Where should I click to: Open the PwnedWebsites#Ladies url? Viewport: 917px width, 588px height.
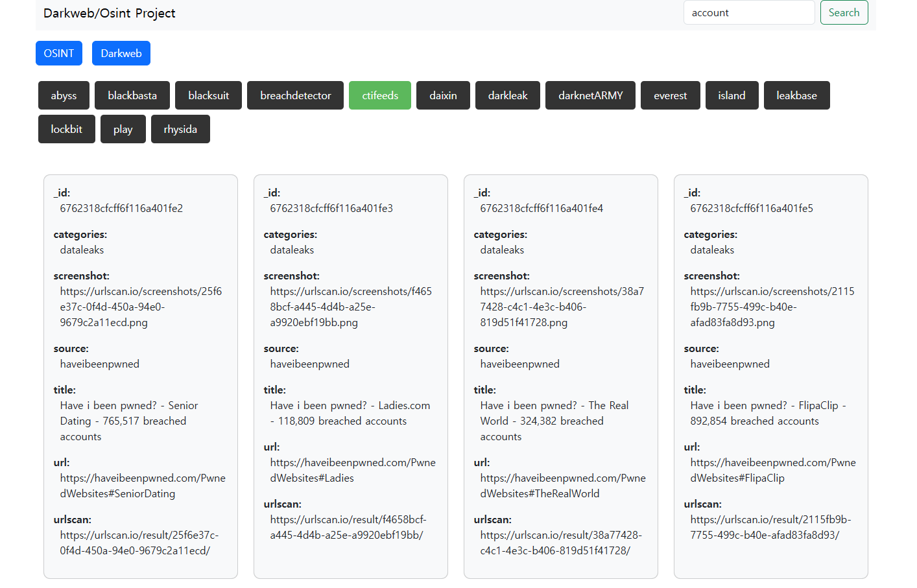click(x=353, y=470)
